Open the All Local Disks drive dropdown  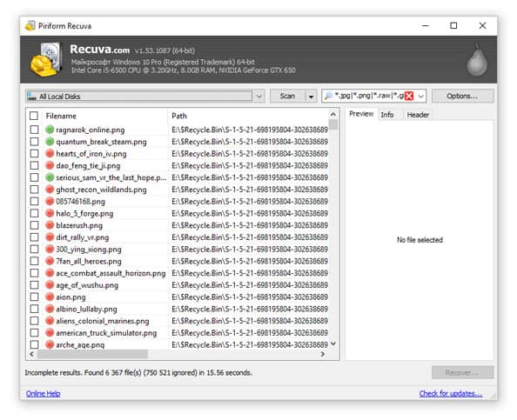(x=258, y=97)
